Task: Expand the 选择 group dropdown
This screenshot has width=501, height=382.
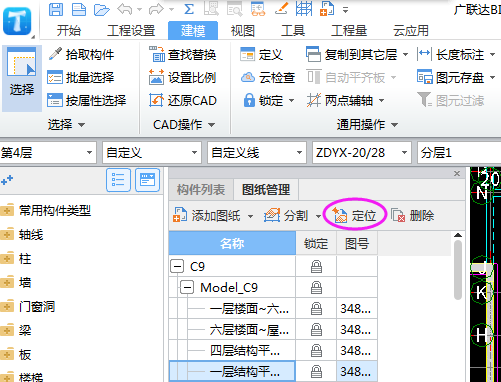Action: (82, 125)
